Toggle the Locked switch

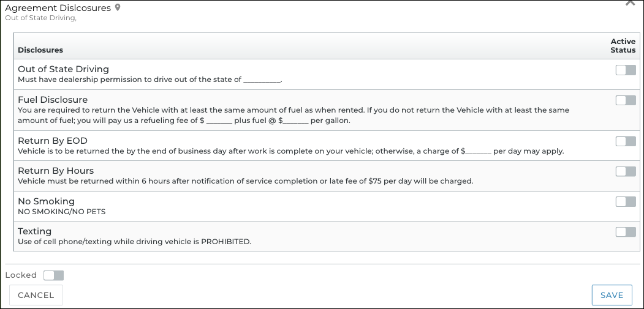click(x=53, y=275)
